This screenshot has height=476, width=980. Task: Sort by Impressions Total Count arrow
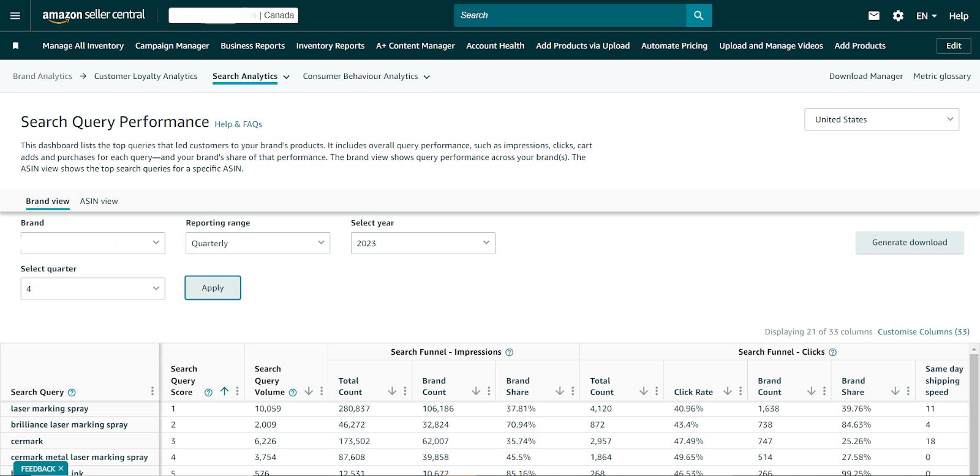(x=392, y=391)
